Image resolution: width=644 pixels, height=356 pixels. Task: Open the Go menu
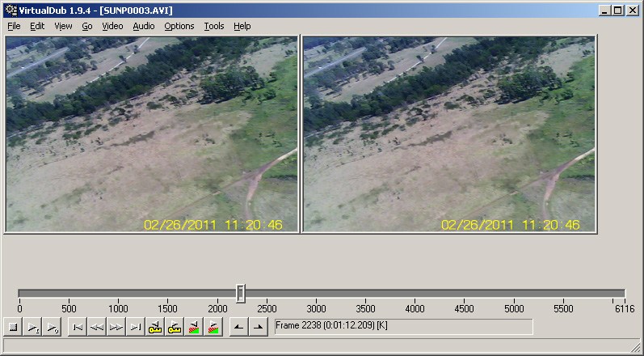point(87,27)
